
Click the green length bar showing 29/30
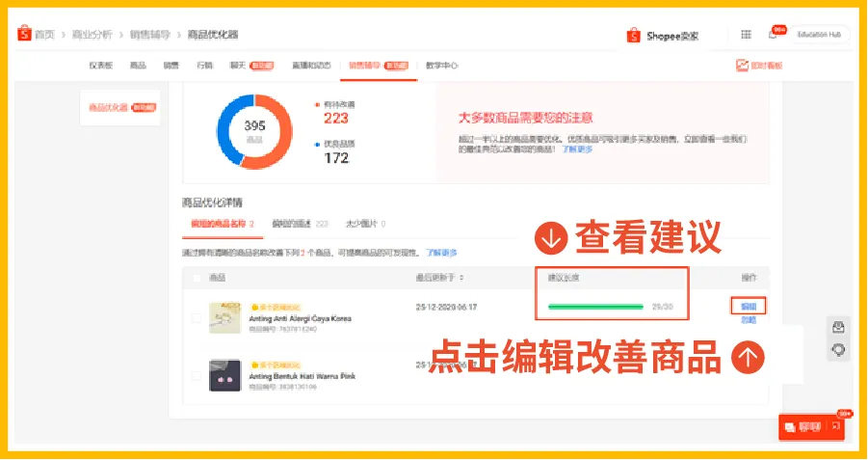[x=595, y=307]
